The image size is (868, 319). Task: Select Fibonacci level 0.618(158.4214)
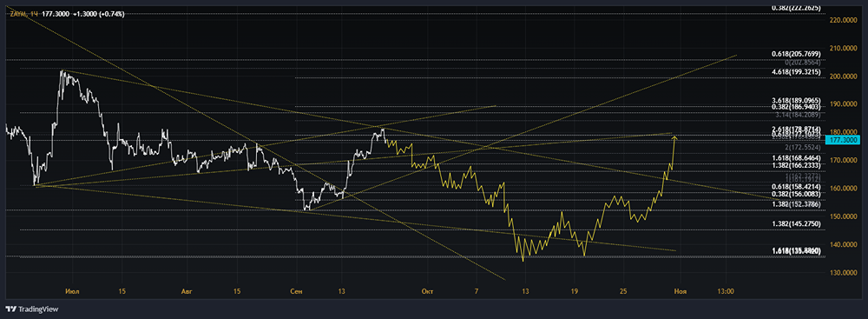click(796, 188)
